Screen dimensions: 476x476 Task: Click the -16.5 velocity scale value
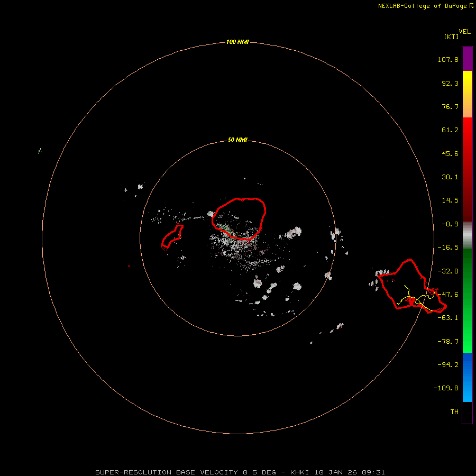pos(448,248)
